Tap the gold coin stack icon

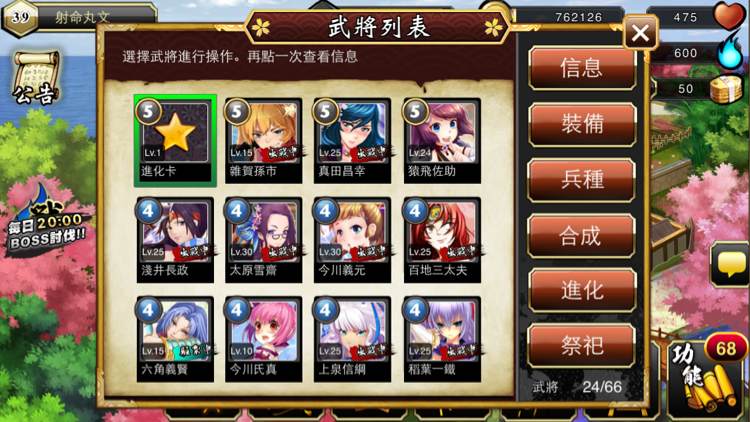coord(726,88)
